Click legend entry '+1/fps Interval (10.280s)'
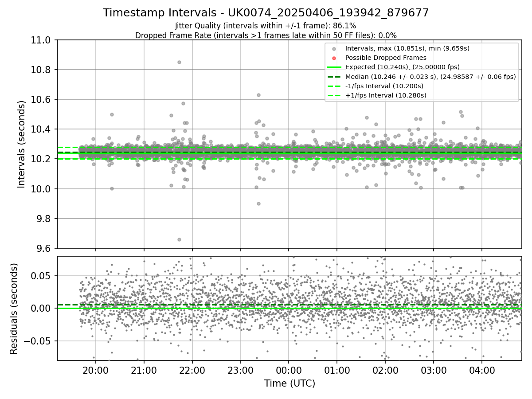The width and height of the screenshot is (532, 399). (386, 95)
